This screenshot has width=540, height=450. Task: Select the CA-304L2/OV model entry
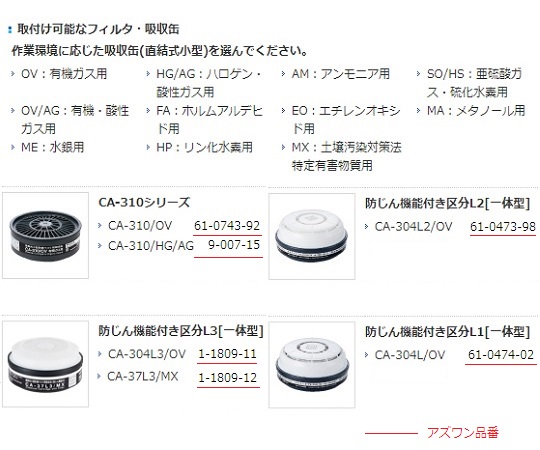413,227
